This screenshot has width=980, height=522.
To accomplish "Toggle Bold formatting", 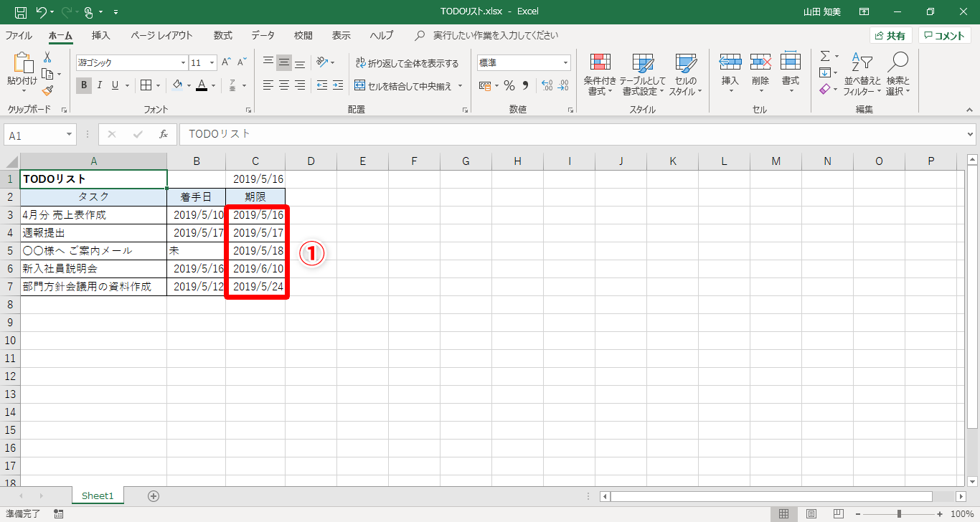I will click(84, 85).
